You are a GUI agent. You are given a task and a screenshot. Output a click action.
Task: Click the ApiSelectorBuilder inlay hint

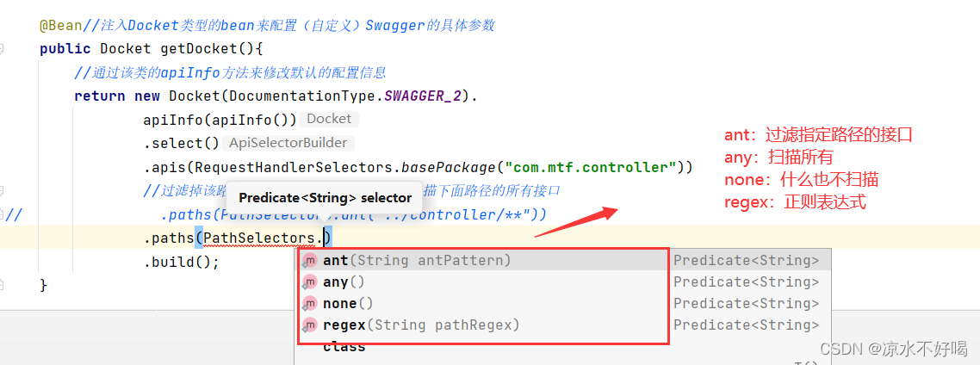tap(288, 143)
